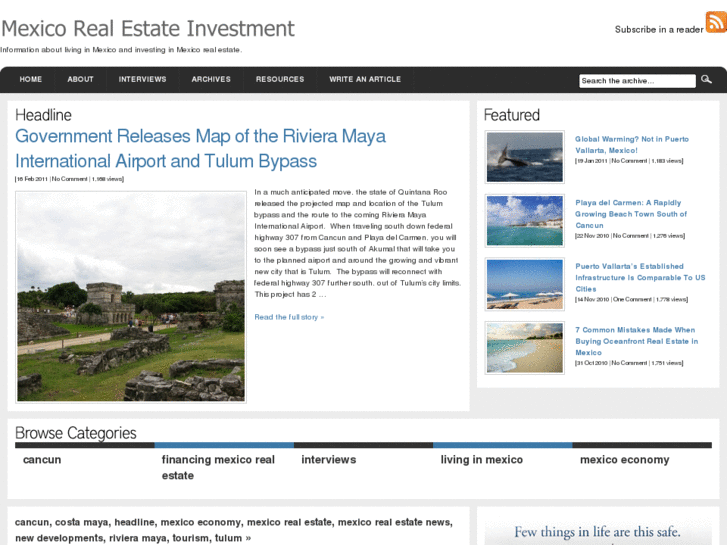
Task: Browse the cancun category
Action: coord(42,460)
